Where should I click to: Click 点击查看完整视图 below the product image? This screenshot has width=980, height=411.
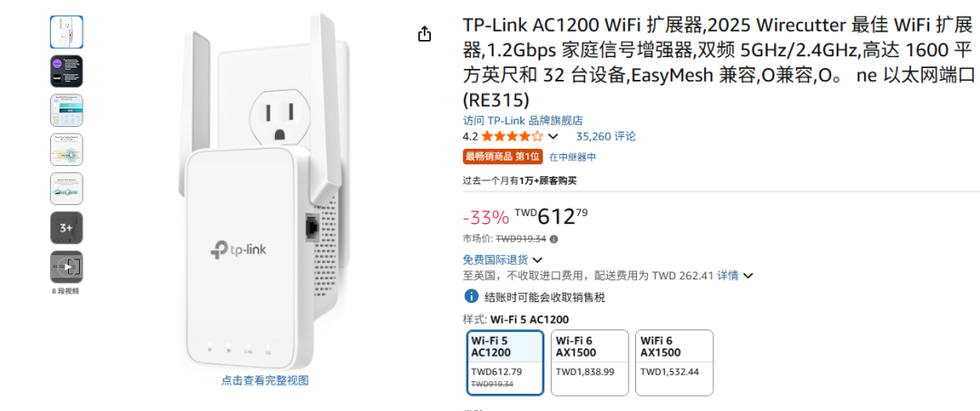click(x=265, y=380)
